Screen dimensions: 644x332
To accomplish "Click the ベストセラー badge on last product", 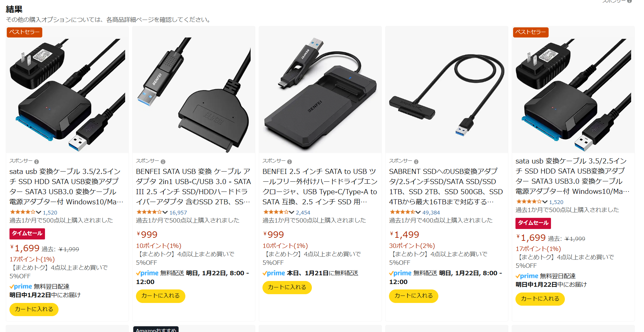I will pos(530,32).
